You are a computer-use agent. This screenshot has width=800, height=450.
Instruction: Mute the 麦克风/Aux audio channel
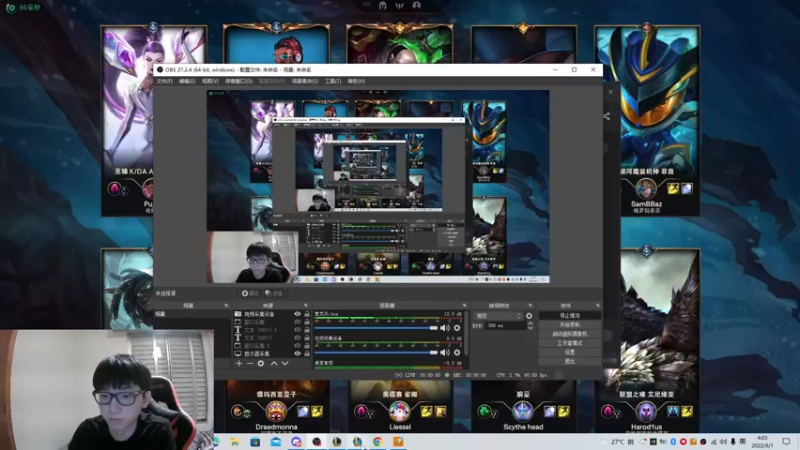445,328
